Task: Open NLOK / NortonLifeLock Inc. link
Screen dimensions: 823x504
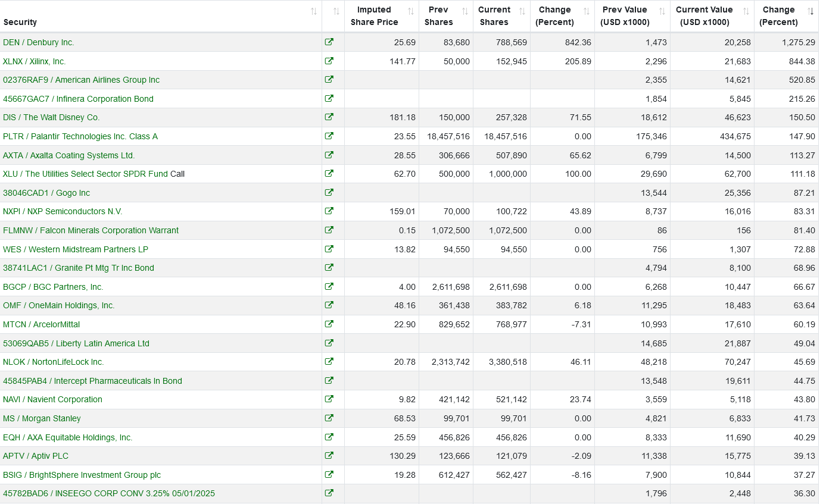Action: click(54, 362)
